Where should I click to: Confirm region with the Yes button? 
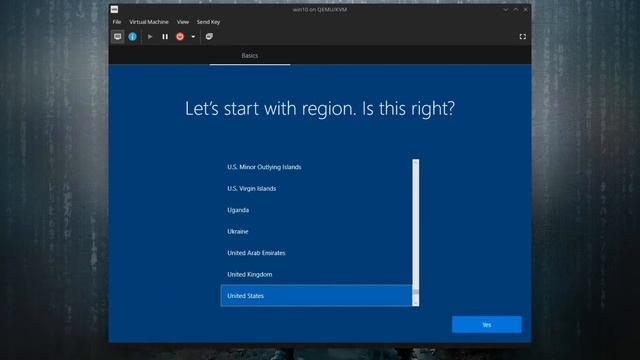point(487,325)
